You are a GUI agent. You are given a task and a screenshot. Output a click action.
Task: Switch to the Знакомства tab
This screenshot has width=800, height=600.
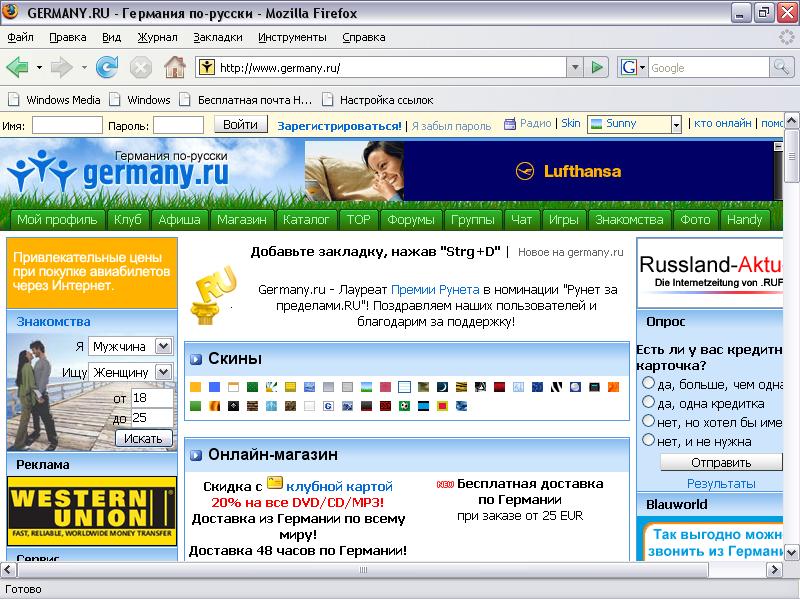629,219
